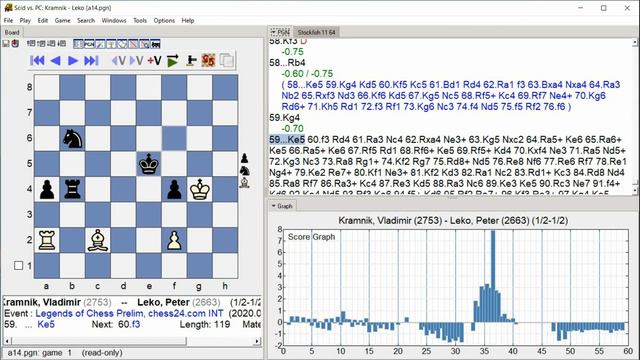Click move 59.Kg4 in the PGN pane
Screen dimensions: 640x360
pos(284,118)
